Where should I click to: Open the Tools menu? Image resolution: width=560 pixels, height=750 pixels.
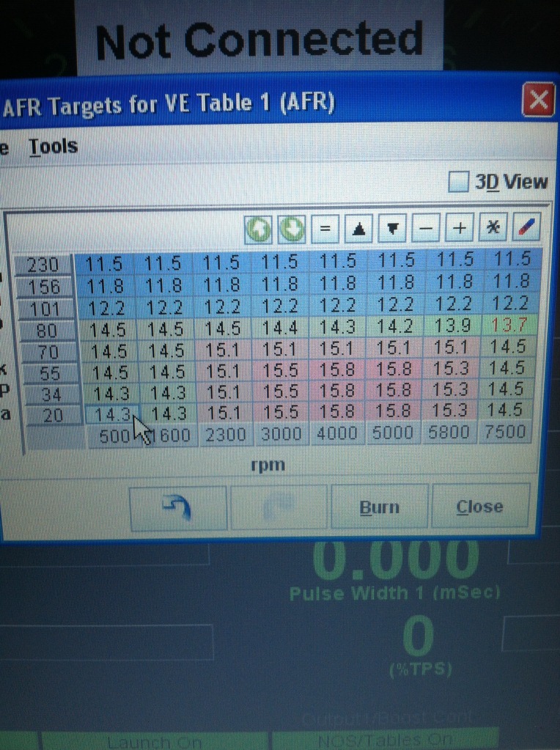click(53, 147)
